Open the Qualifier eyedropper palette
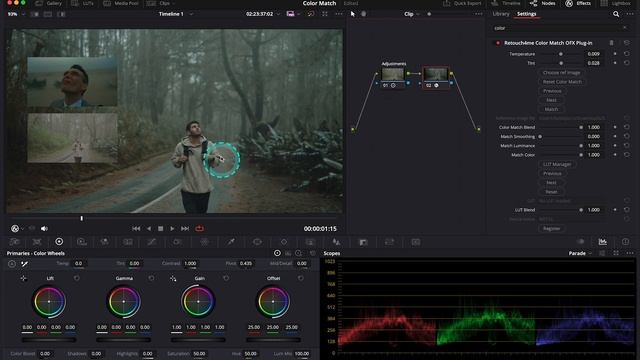This screenshot has width=640, height=360. [231, 242]
